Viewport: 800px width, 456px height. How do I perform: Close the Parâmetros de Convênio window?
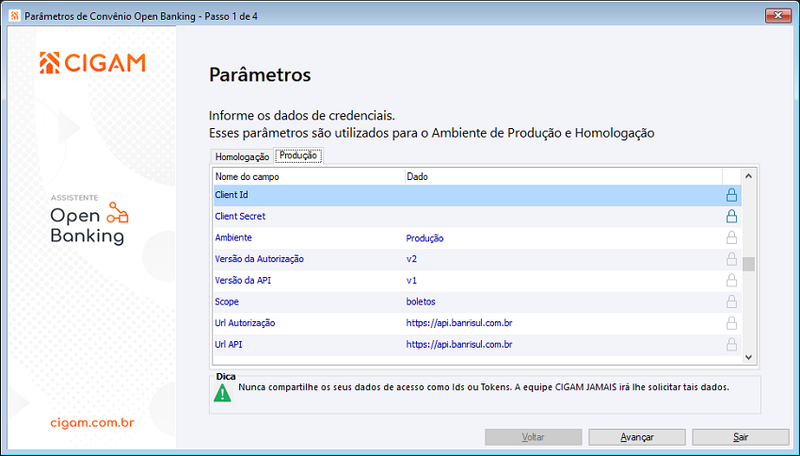pos(778,15)
